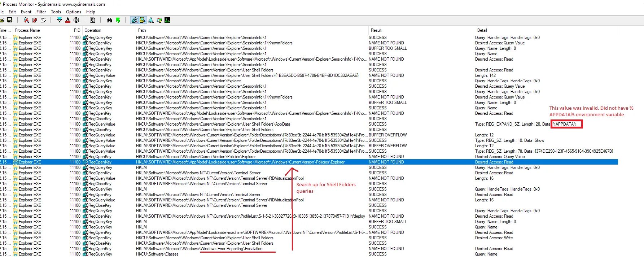644x257 pixels.
Task: Open the Process Tree icon
Action: point(92,20)
